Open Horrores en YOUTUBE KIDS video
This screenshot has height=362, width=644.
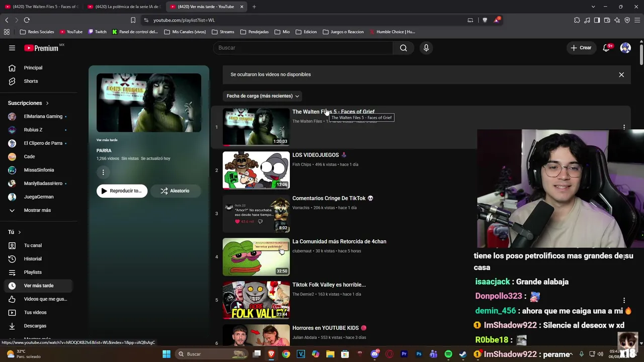(330, 328)
